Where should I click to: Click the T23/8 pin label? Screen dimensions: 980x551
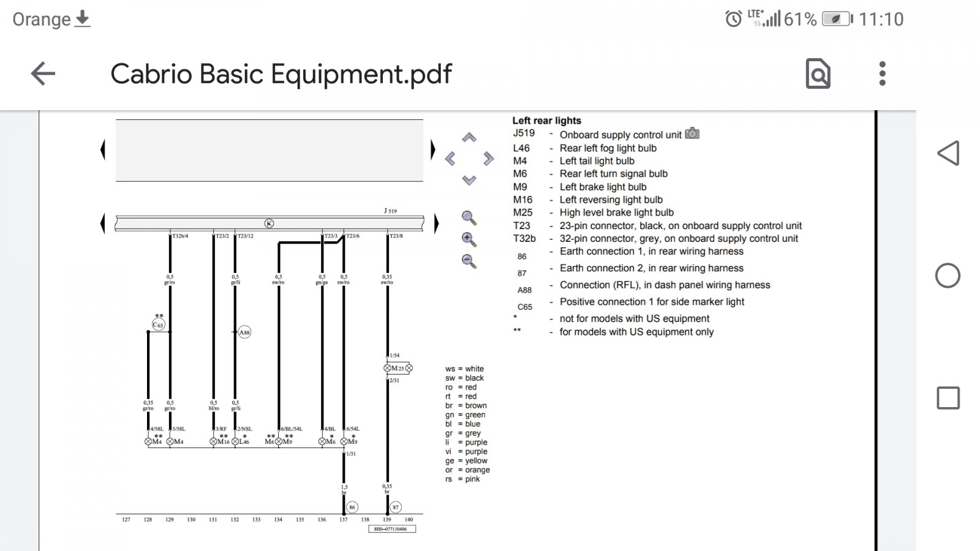coord(396,236)
